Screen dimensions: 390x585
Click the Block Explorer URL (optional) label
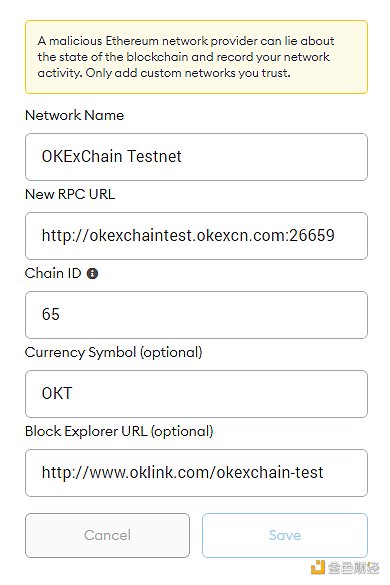(x=119, y=432)
